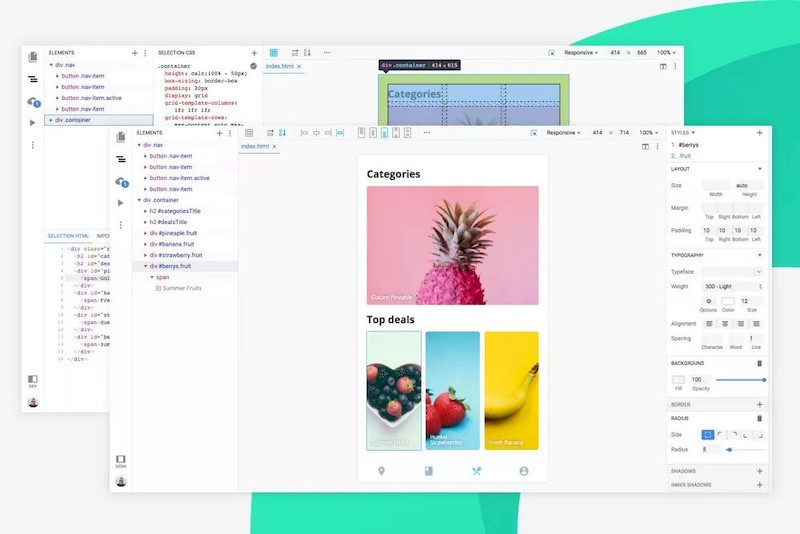
Task: Adjust the Radius slider
Action: tap(745, 450)
